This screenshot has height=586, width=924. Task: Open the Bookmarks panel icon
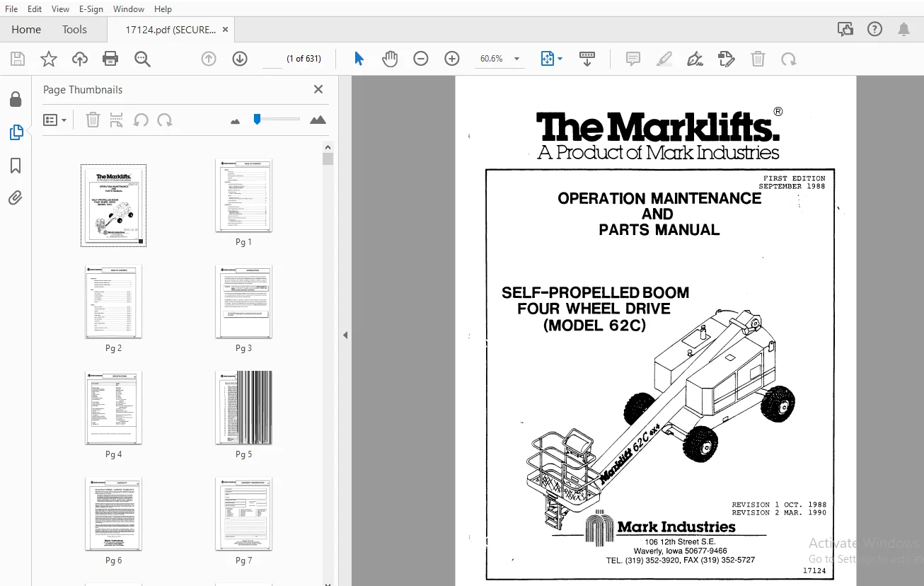[x=16, y=166]
